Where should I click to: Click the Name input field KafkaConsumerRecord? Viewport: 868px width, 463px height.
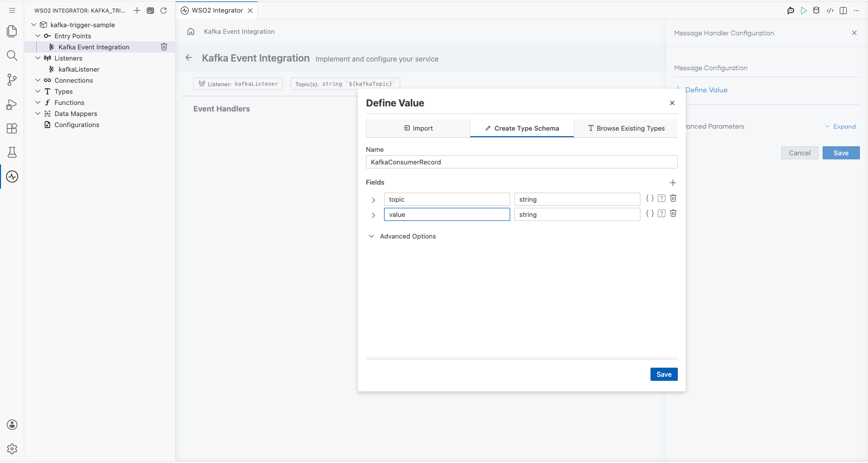coord(522,162)
